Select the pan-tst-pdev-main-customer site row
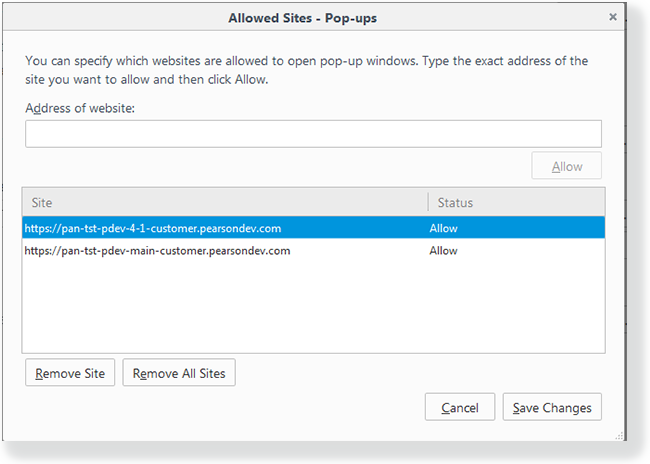650x464 pixels. [x=158, y=251]
